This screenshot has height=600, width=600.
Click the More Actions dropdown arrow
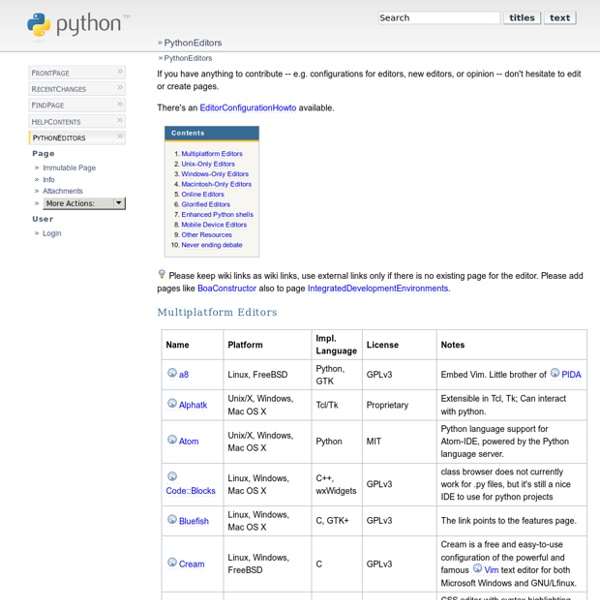tap(119, 203)
